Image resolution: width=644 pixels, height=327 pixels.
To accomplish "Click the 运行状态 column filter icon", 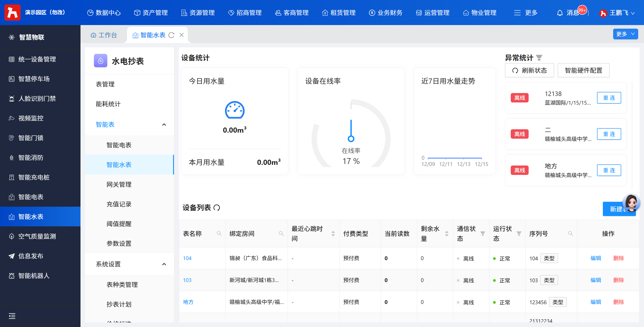I will point(519,234).
